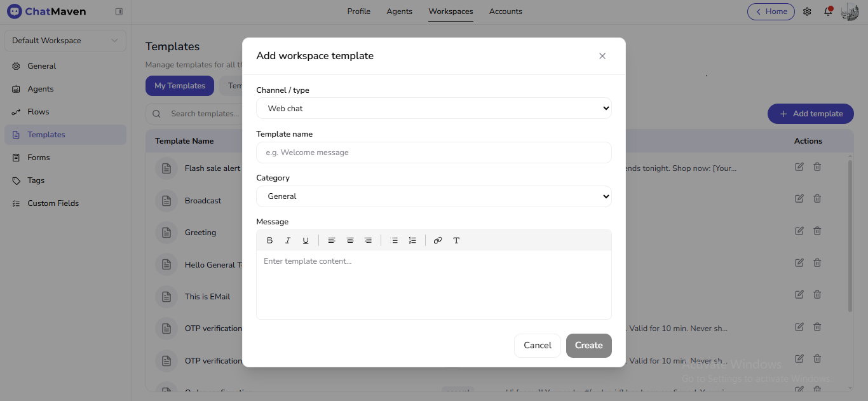Open notifications via the bell icon
The height and width of the screenshot is (401, 868).
(x=827, y=11)
